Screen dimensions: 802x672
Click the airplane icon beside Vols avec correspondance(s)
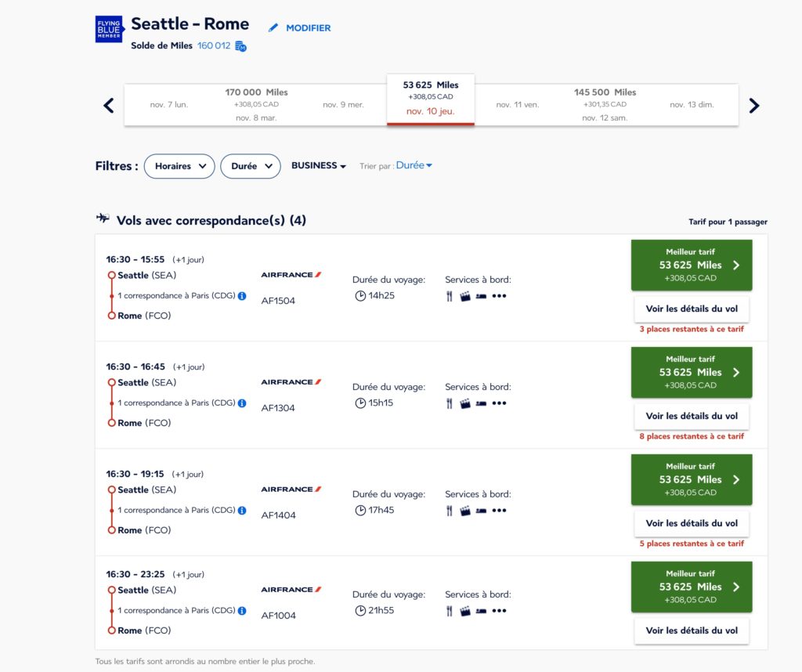coord(103,219)
